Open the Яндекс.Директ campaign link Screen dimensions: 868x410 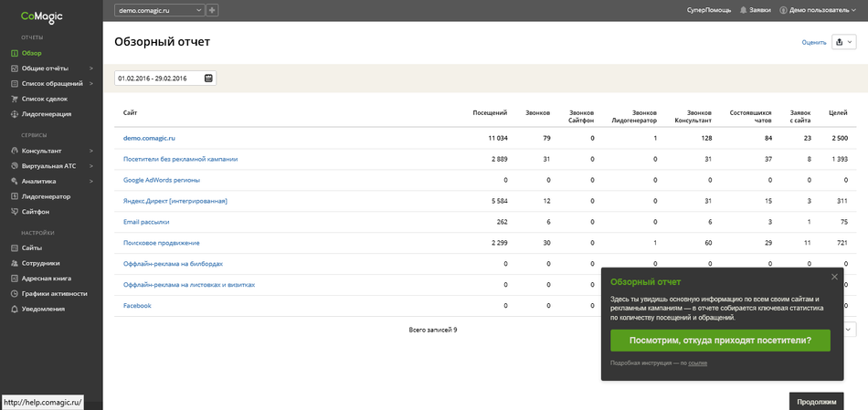tap(175, 201)
